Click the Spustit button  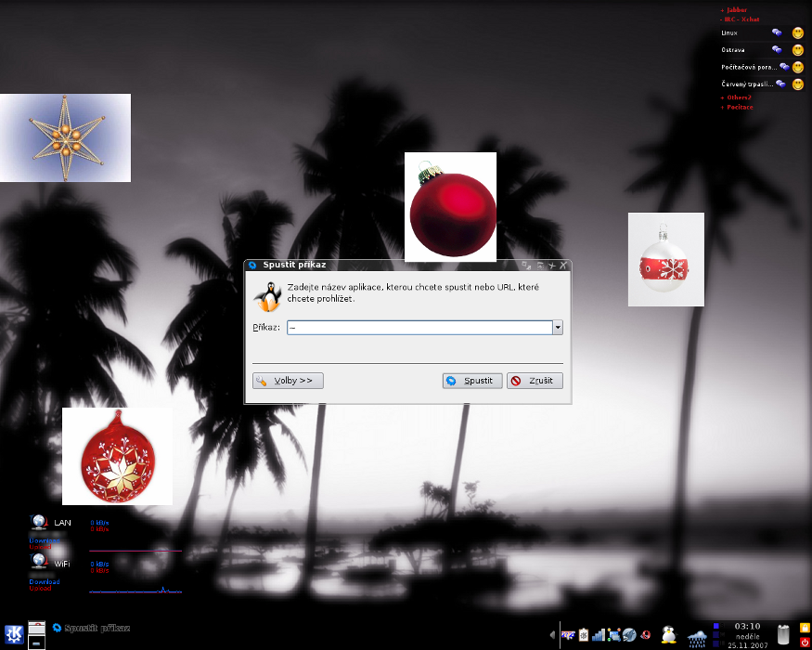pos(472,381)
